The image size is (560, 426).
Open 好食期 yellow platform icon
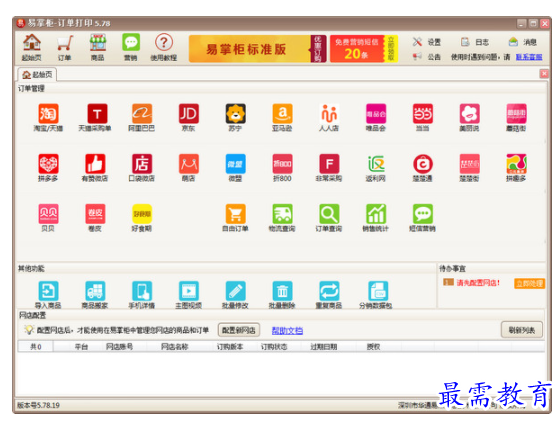[x=142, y=217]
